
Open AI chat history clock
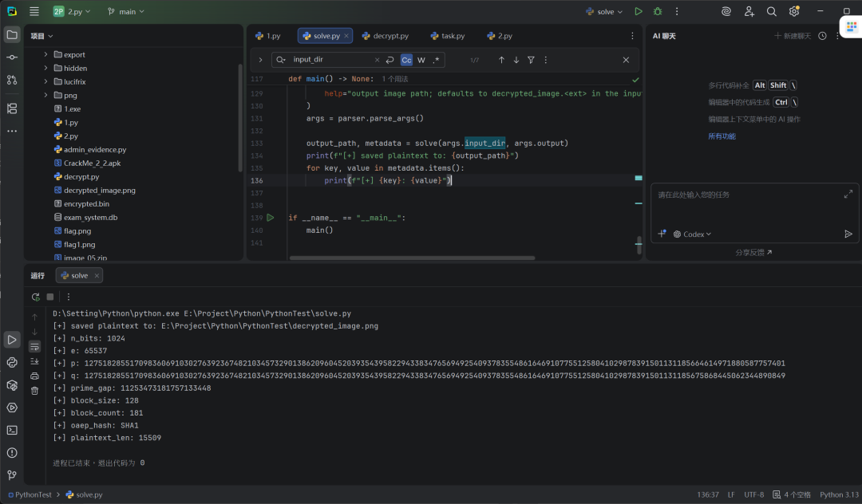pyautogui.click(x=822, y=36)
